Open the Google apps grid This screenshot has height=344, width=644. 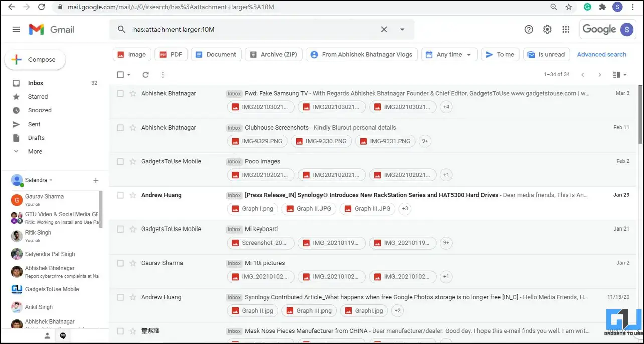tap(566, 30)
